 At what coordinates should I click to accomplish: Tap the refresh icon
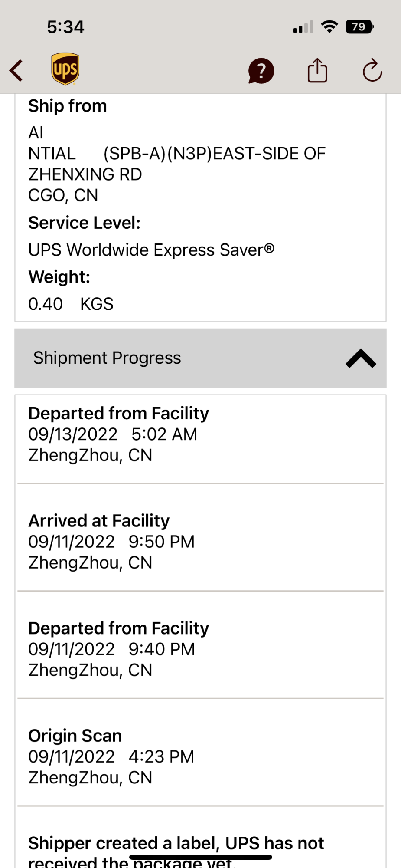[372, 71]
